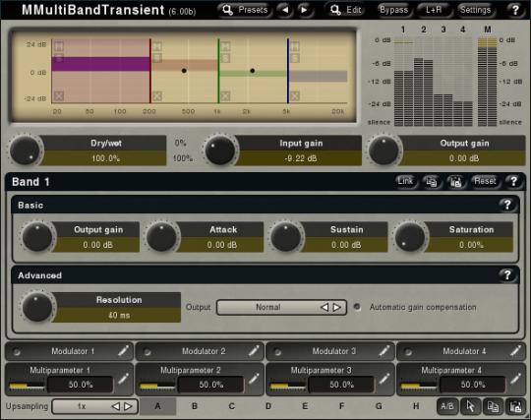
Task: Edit Multiparameter 1 pencil icon
Action: tap(124, 379)
